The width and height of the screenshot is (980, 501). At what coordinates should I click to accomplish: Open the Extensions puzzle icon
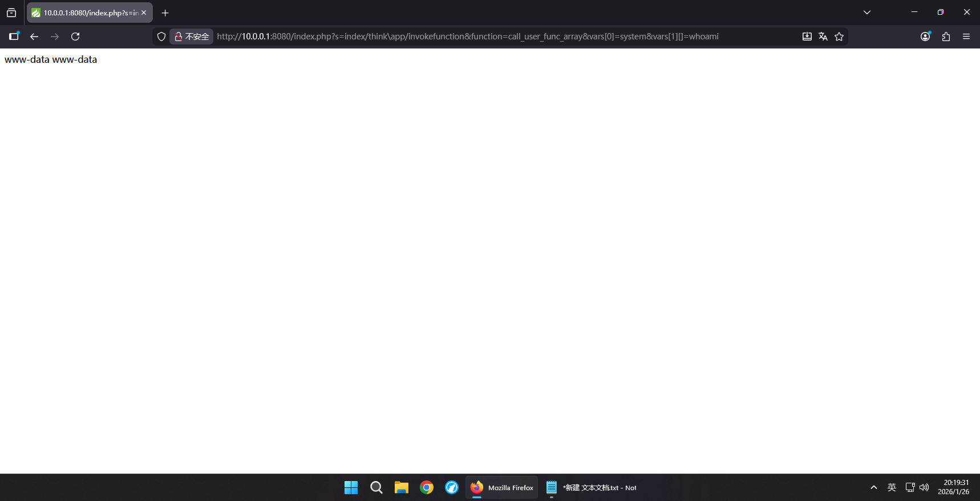point(946,37)
